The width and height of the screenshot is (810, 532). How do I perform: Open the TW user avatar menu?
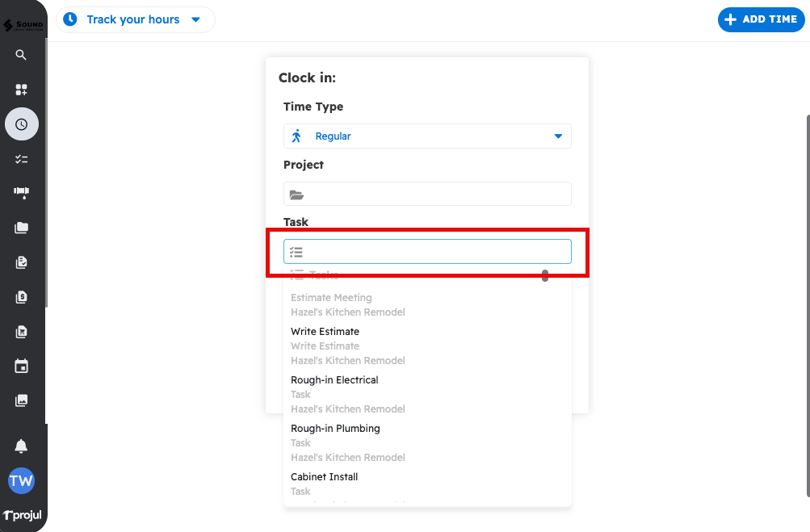point(21,481)
